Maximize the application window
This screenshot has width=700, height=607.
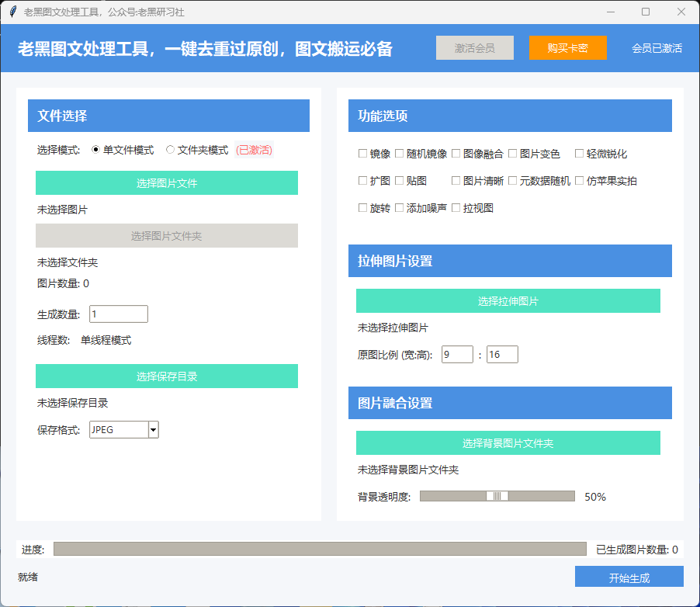pos(645,12)
